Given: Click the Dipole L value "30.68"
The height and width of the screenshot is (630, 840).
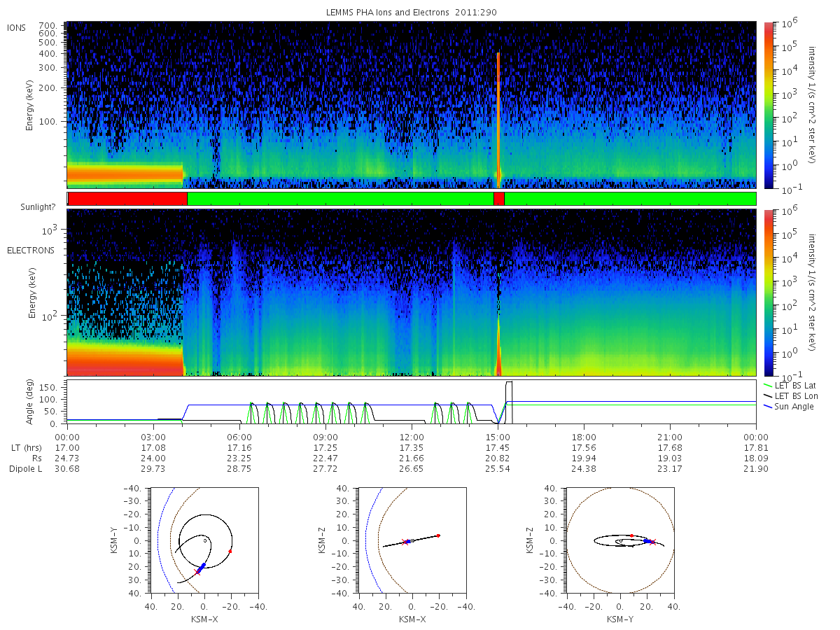Looking at the screenshot, I should pos(67,469).
